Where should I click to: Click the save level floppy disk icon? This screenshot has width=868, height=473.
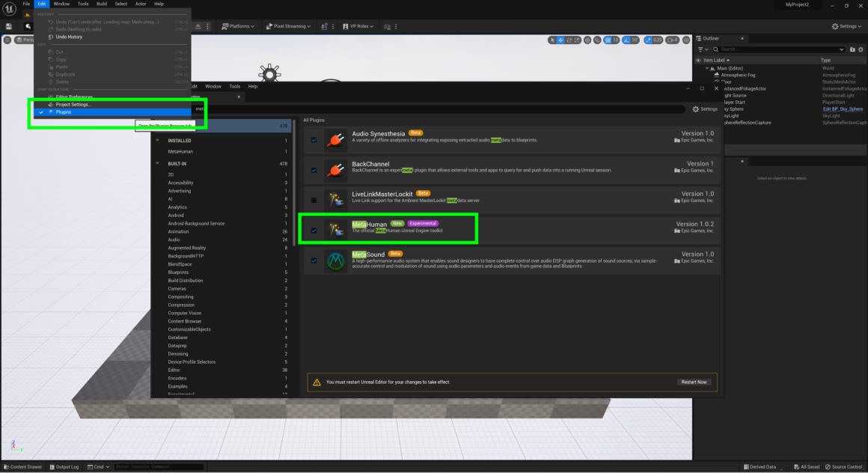click(x=9, y=26)
